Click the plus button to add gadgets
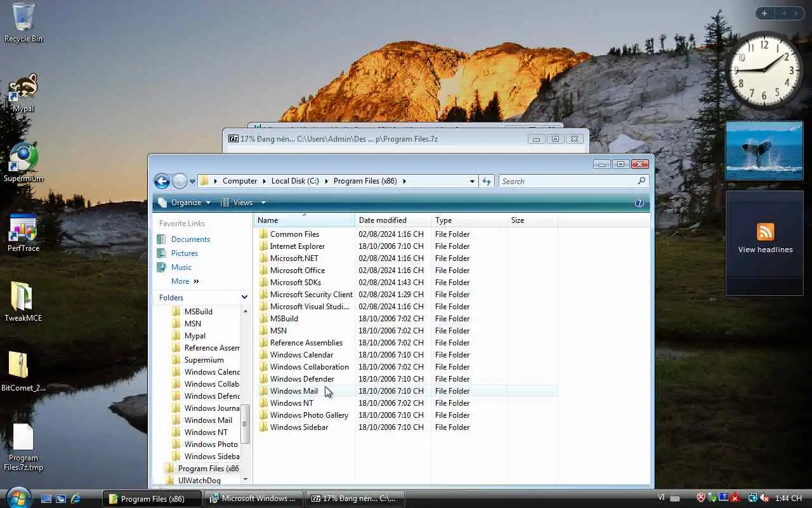This screenshot has height=508, width=812. (x=764, y=13)
